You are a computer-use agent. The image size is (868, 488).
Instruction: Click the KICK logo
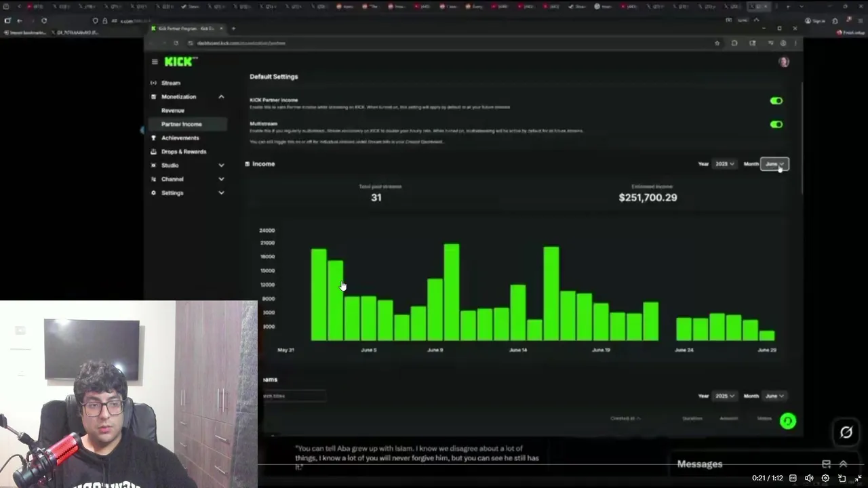180,62
